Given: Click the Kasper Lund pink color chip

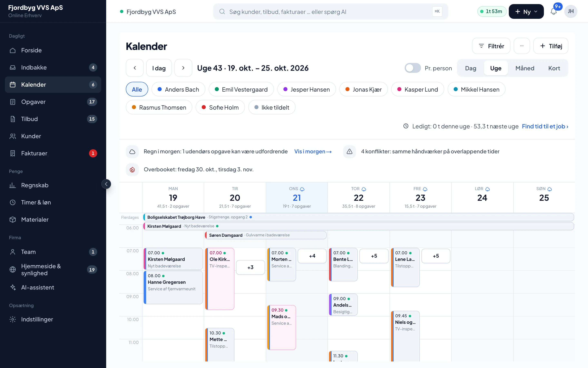Looking at the screenshot, I should point(418,89).
